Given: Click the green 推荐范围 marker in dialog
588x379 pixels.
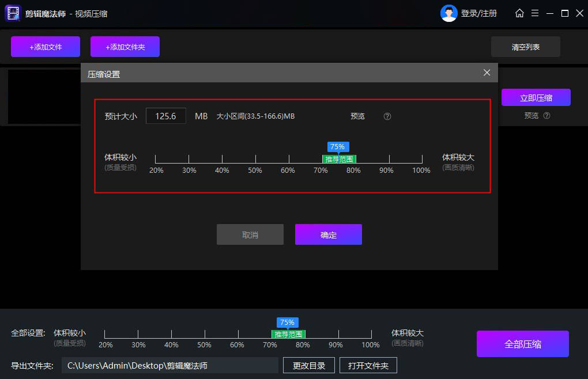Looking at the screenshot, I should point(339,159).
